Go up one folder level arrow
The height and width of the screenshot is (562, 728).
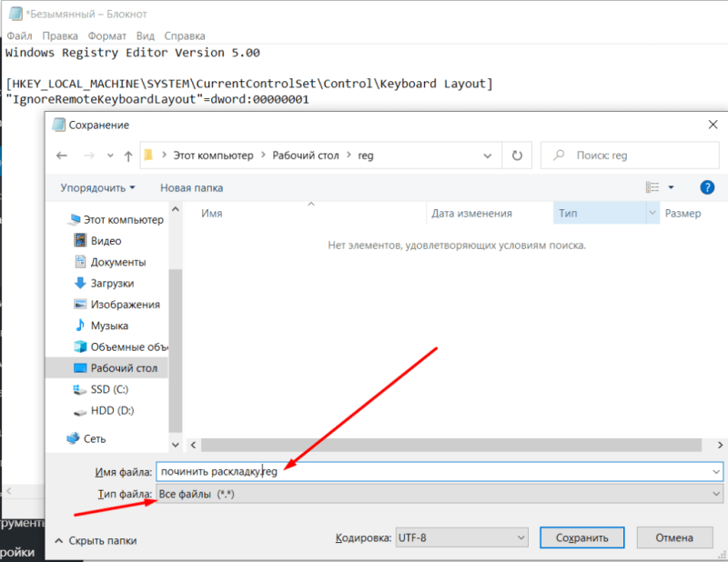pos(128,156)
